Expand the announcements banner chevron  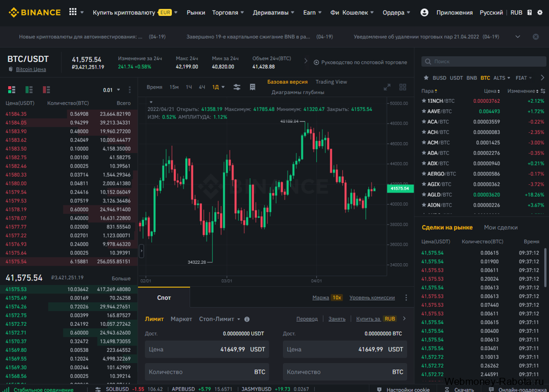518,37
